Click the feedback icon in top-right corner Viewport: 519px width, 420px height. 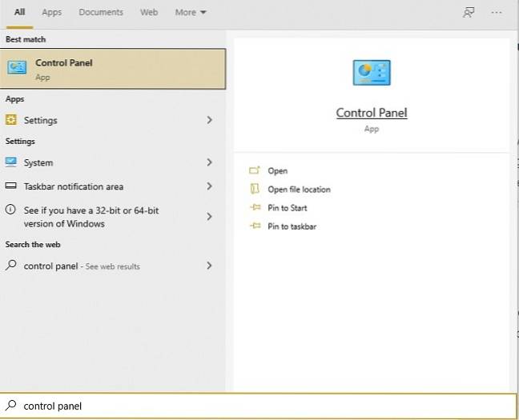point(469,13)
